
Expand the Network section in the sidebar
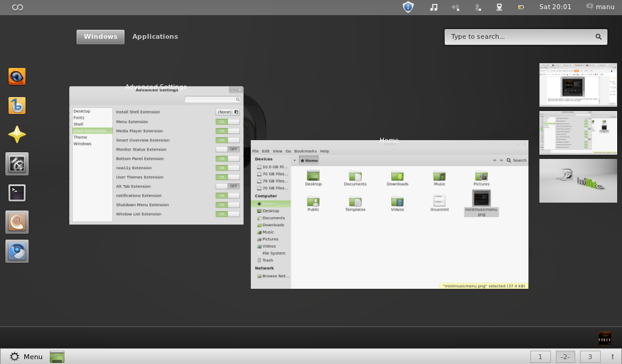[x=264, y=268]
